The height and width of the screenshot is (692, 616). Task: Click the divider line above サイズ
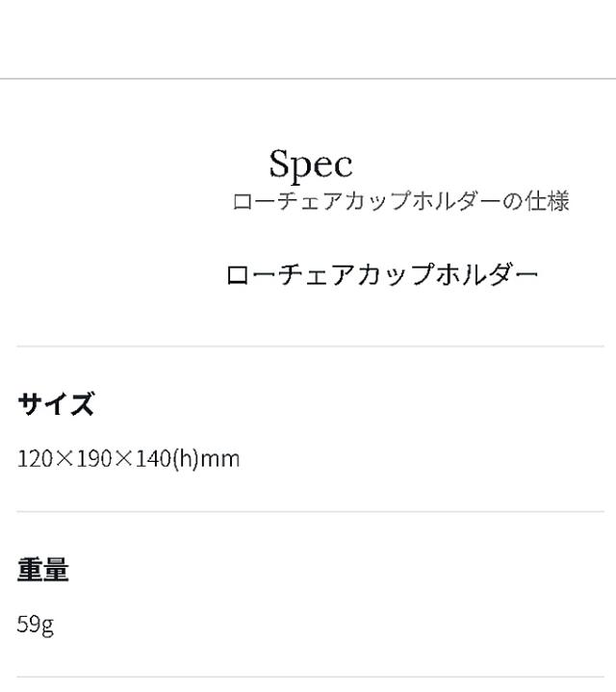[310, 346]
